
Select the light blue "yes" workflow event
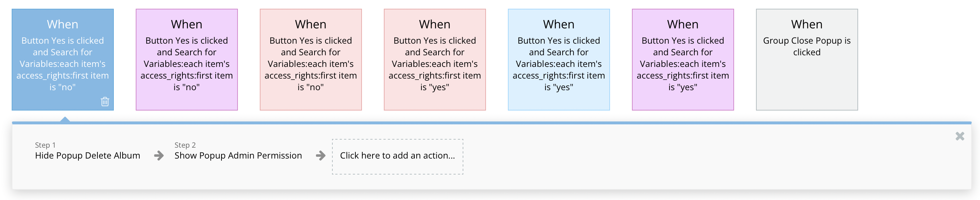click(x=559, y=64)
